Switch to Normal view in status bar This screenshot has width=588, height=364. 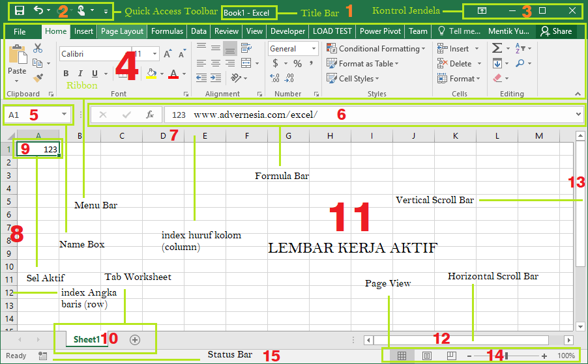tap(402, 356)
